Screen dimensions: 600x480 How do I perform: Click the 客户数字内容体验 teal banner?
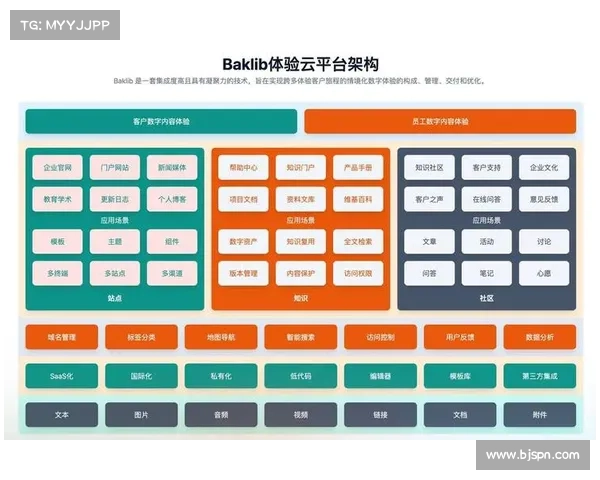pos(161,121)
